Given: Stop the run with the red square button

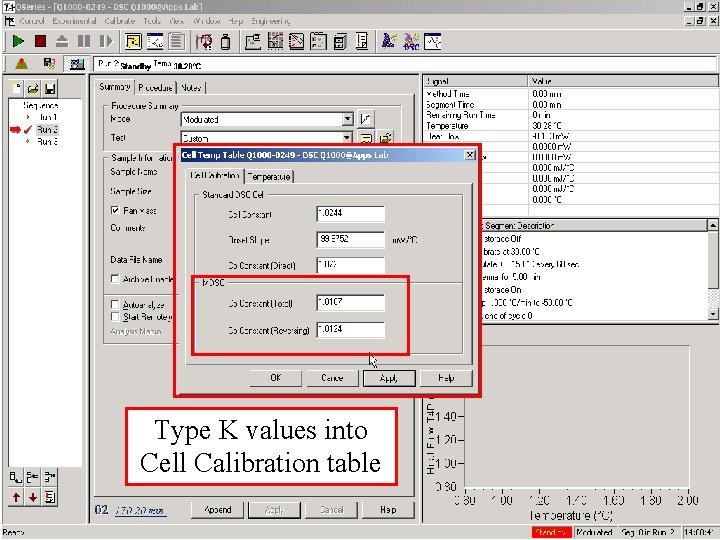Looking at the screenshot, I should 40,42.
